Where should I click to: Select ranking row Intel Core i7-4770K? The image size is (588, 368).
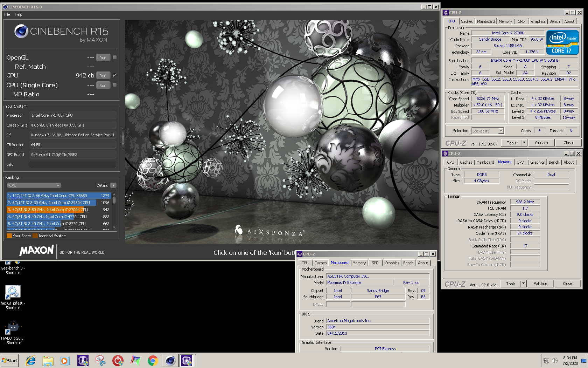58,217
